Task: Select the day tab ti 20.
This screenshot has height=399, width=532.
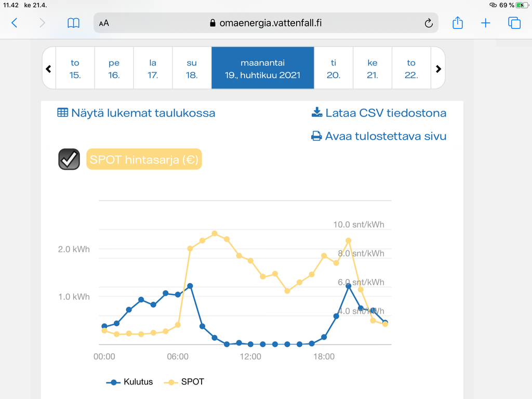Action: click(334, 69)
